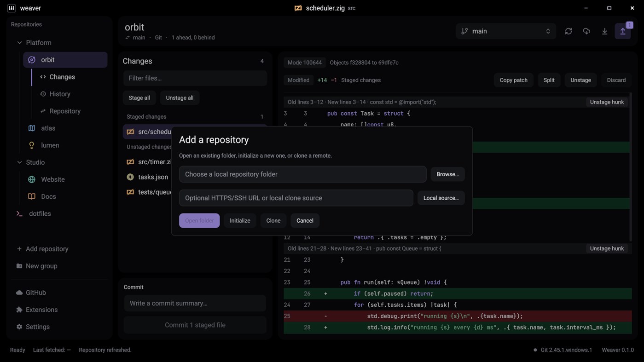Select the dotfiles repository

coord(60,213)
